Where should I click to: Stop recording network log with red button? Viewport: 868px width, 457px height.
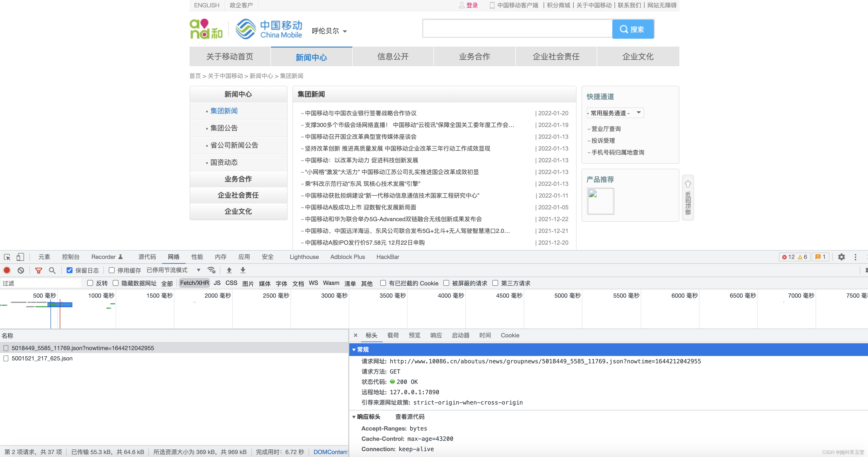coord(7,270)
